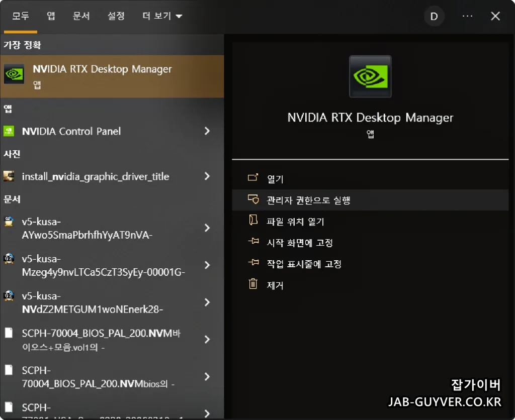Click the install_nvidia_graphic_driver_title photo icon
This screenshot has height=420, width=515.
(x=9, y=176)
